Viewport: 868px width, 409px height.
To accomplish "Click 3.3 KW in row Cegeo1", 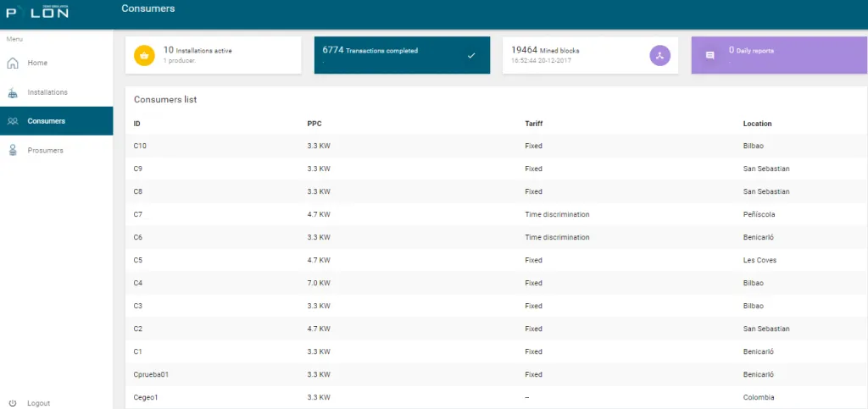I will click(x=319, y=397).
